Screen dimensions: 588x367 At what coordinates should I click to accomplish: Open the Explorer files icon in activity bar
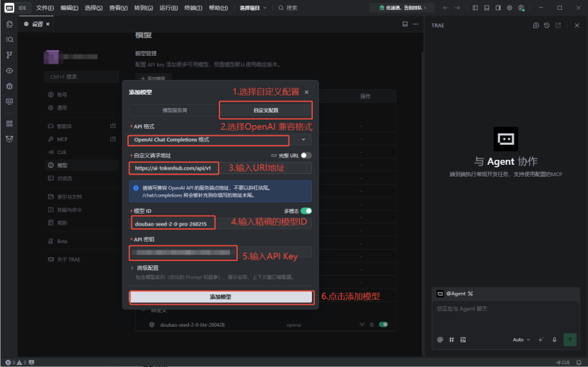[9, 24]
